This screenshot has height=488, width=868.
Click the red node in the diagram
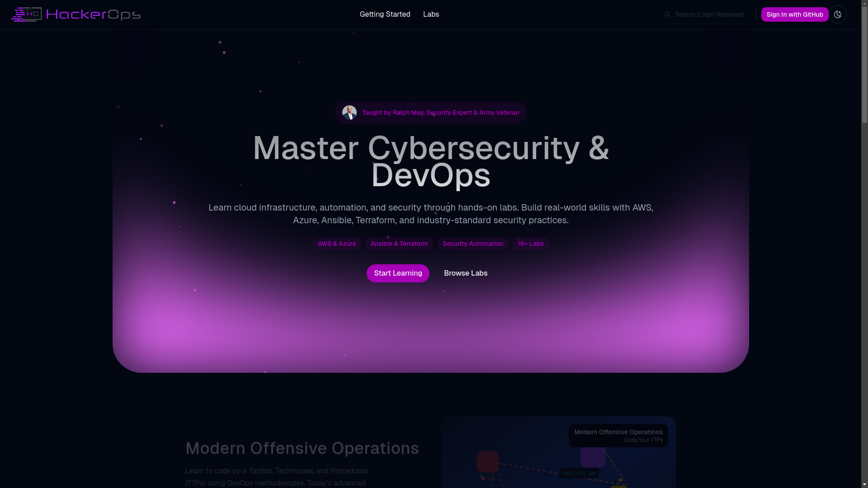488,462
